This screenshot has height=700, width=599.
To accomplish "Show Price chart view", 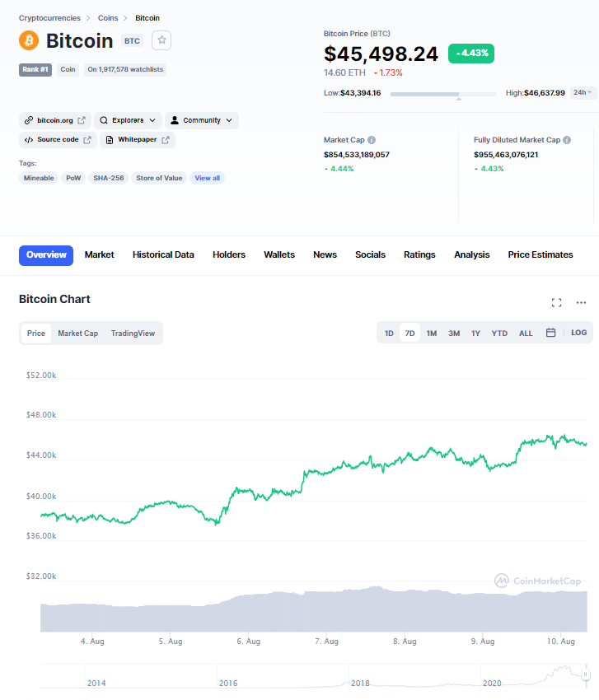I will point(35,333).
